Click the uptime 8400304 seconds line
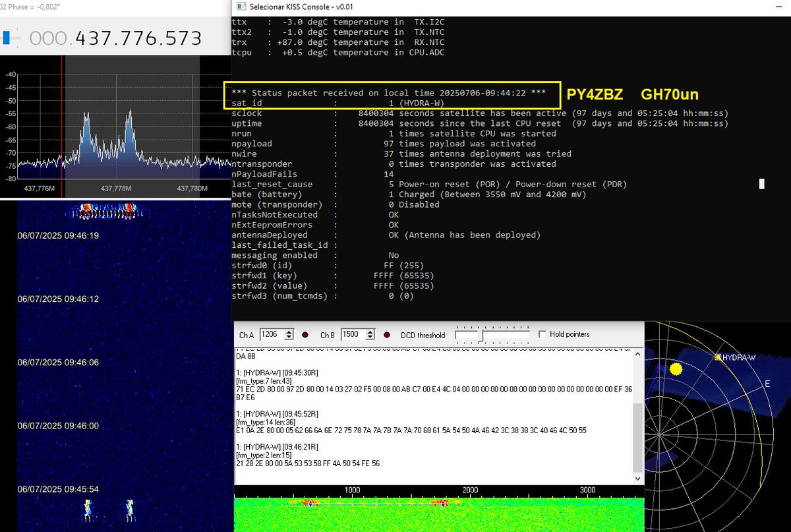 tap(480, 123)
